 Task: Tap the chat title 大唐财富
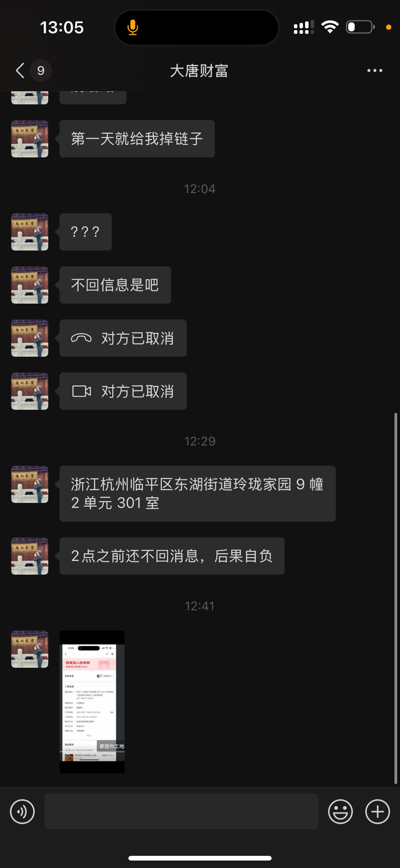(x=199, y=71)
